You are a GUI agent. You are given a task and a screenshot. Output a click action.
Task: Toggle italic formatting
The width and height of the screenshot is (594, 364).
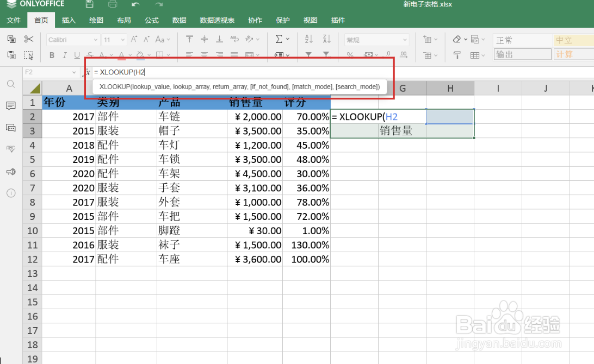[65, 54]
